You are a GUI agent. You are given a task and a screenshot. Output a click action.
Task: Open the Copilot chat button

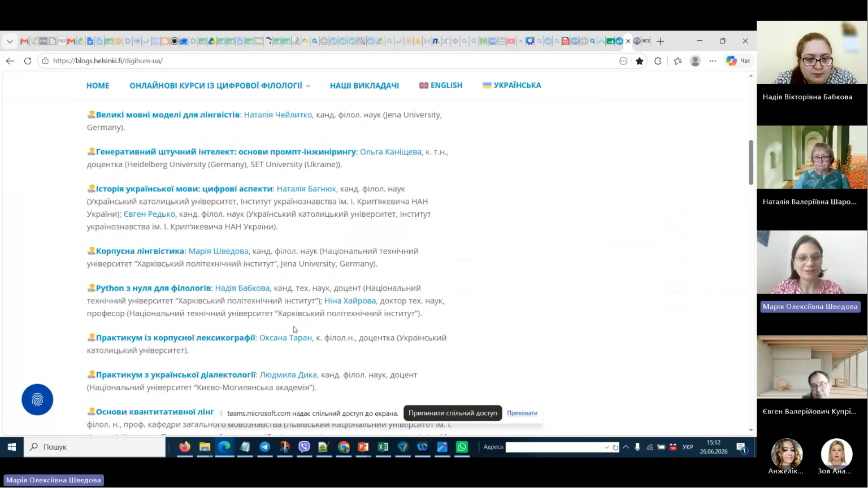pos(738,61)
